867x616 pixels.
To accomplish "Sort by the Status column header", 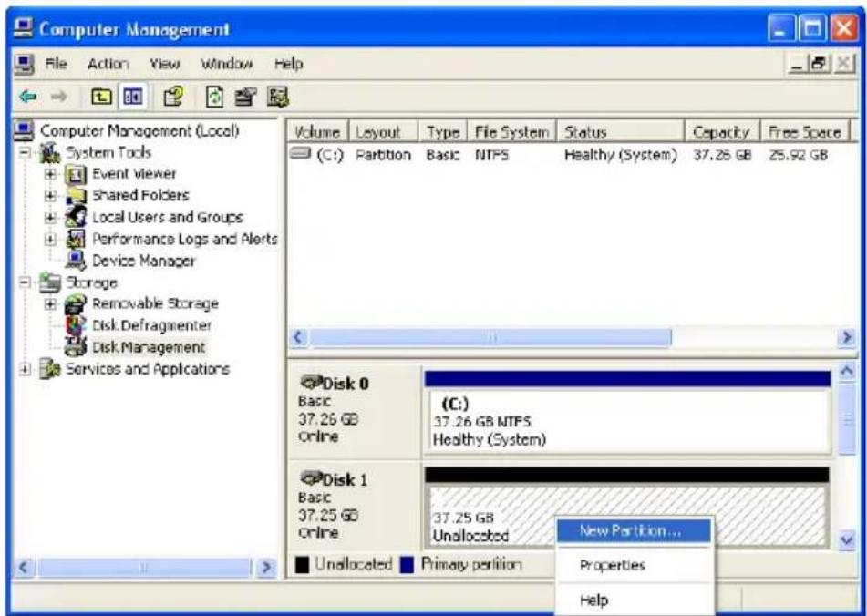I will pyautogui.click(x=620, y=132).
